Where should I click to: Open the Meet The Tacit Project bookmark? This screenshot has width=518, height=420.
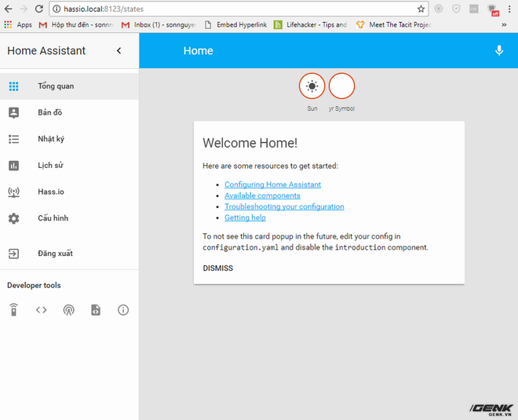[x=394, y=25]
